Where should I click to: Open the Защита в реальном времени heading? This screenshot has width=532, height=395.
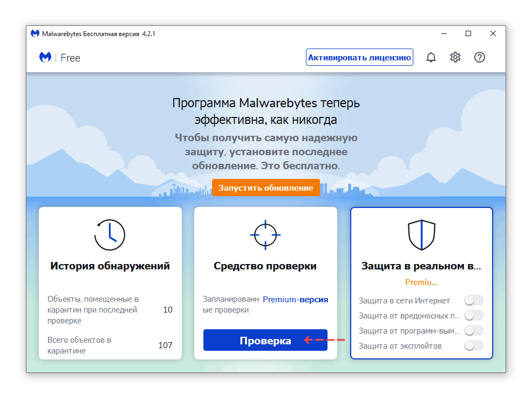coord(421,266)
